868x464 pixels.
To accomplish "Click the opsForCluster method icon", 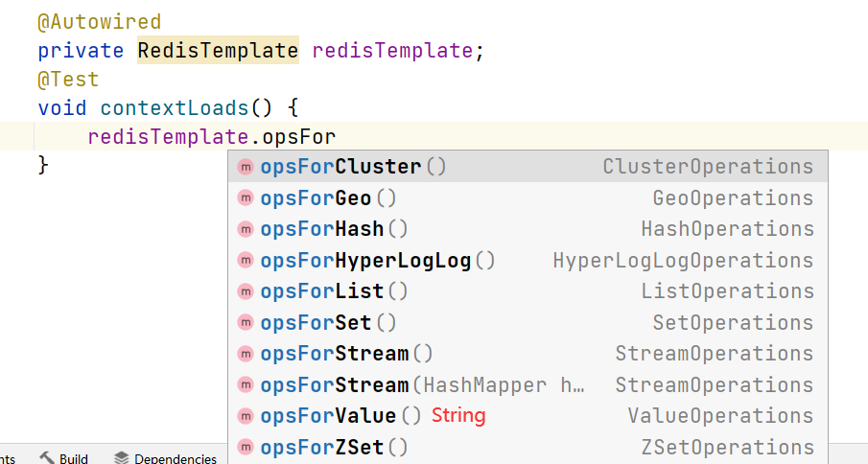I will pyautogui.click(x=246, y=167).
